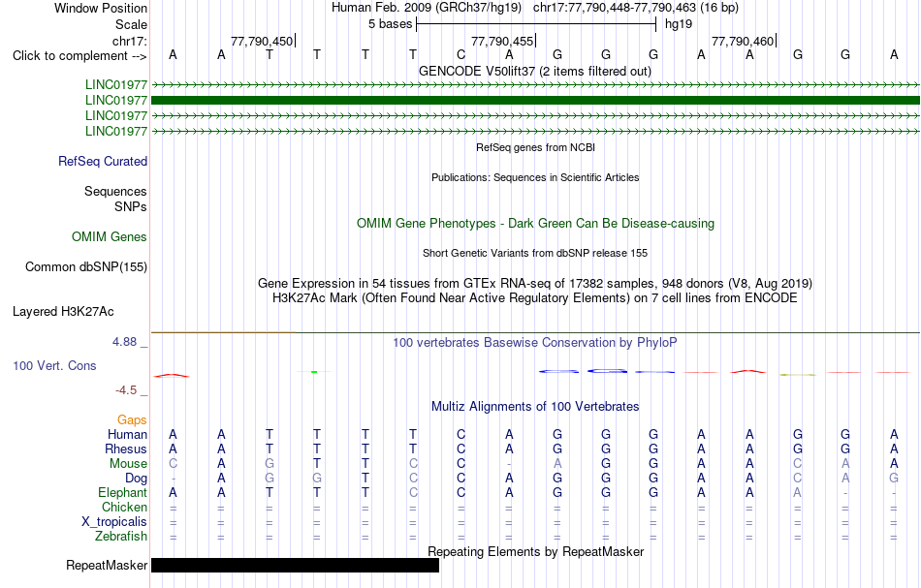The height and width of the screenshot is (588, 921).
Task: Select the X_tropicalis alignment row label
Action: pos(114,522)
